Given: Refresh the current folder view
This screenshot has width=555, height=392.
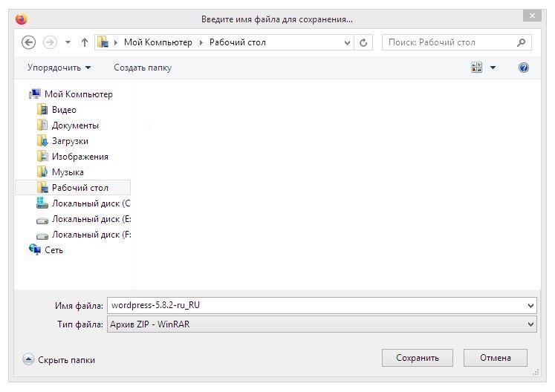Looking at the screenshot, I should 363,43.
